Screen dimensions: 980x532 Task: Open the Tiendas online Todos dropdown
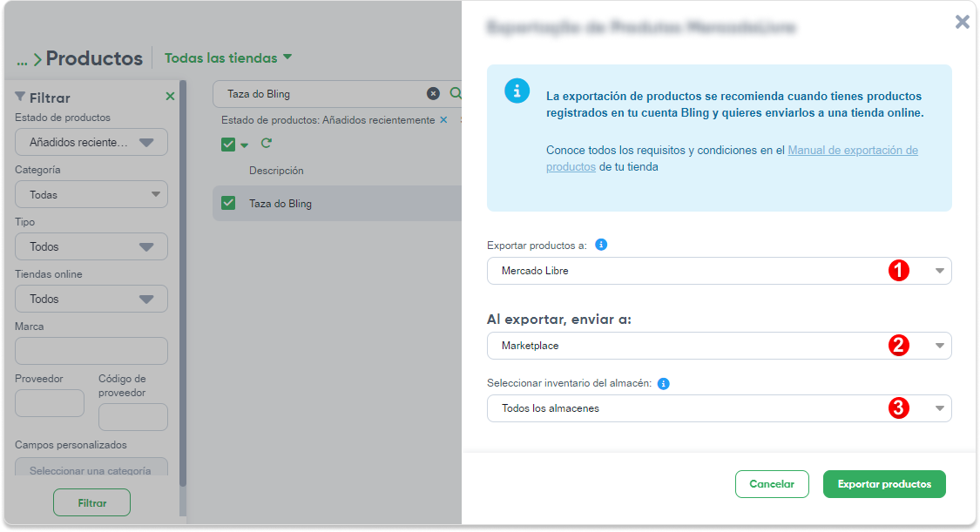pos(91,300)
